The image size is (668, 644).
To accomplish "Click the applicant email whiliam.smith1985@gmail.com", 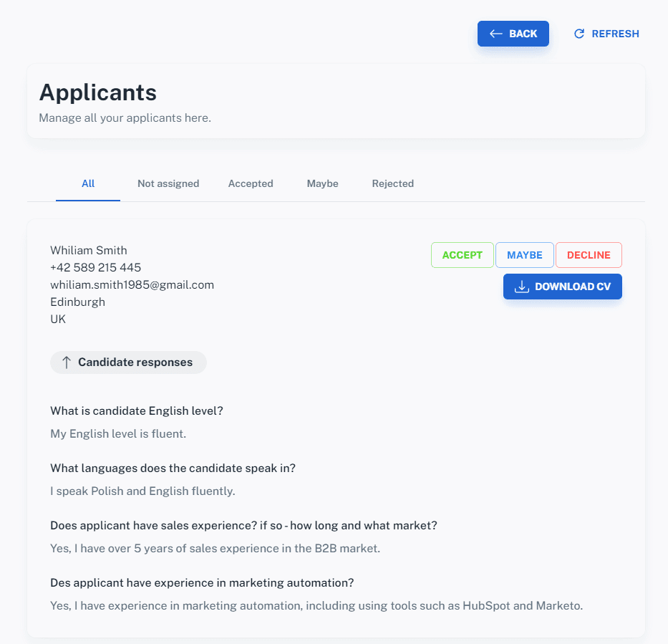I will point(132,284).
